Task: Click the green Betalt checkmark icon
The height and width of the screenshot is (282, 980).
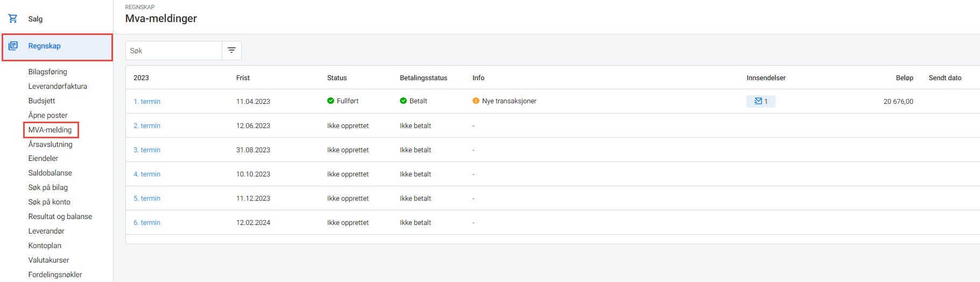Action: [403, 101]
